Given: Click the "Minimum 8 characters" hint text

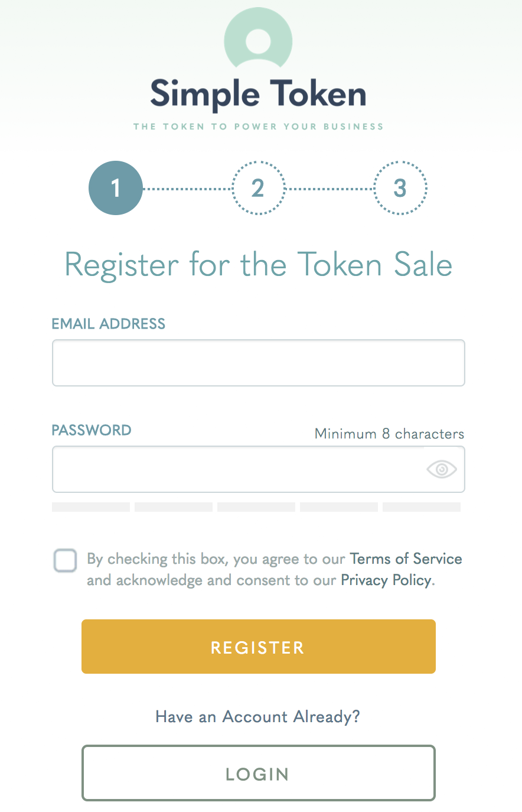Looking at the screenshot, I should point(389,434).
